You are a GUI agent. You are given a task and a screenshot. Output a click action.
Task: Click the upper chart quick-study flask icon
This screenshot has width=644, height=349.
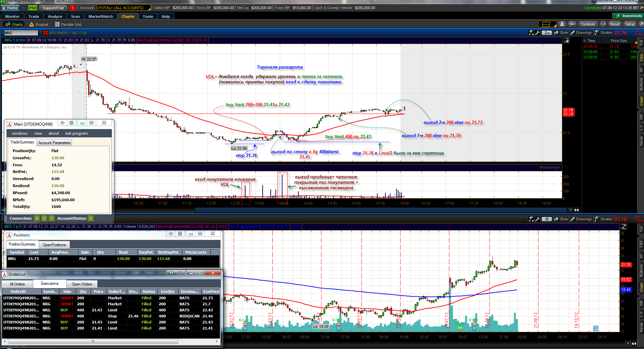[x=531, y=33]
